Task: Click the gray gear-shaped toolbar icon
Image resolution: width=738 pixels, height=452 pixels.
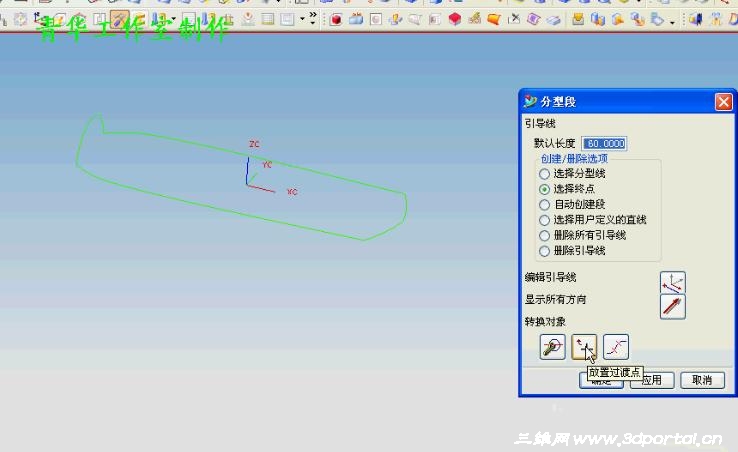Action: pos(20,19)
